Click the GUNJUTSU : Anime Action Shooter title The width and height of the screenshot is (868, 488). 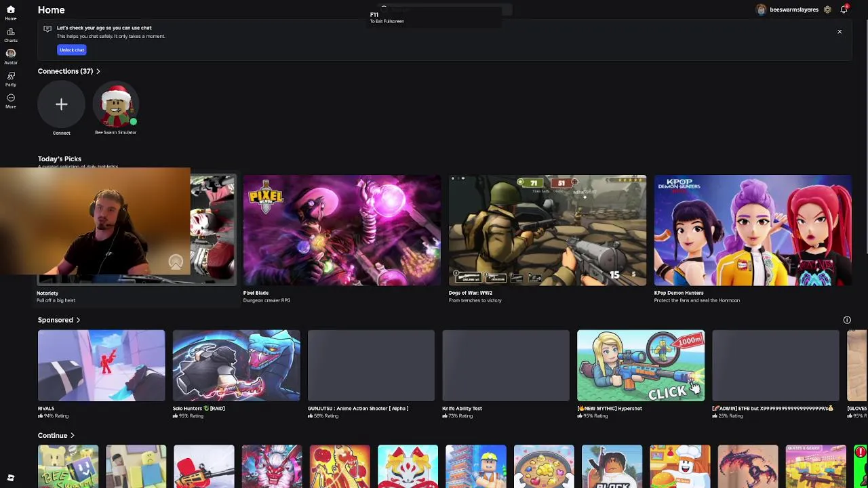coord(358,409)
